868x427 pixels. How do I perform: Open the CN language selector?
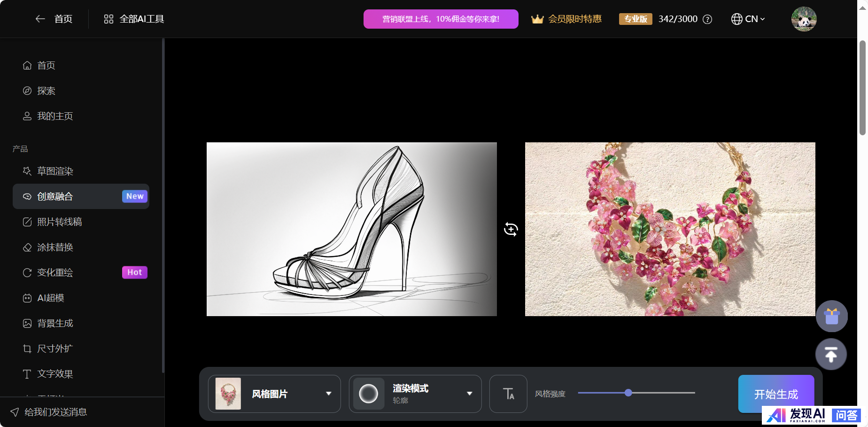(748, 19)
